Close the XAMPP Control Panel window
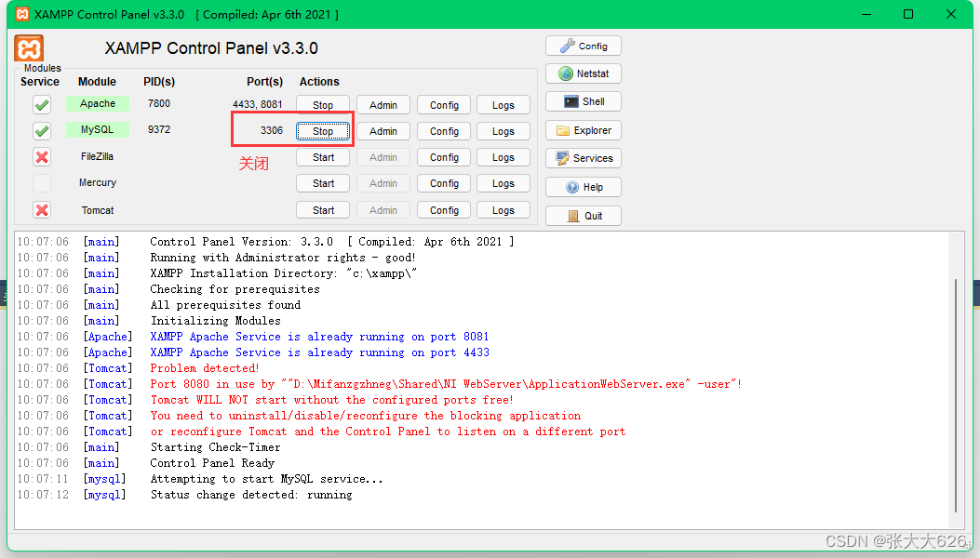This screenshot has height=558, width=980. (x=951, y=14)
